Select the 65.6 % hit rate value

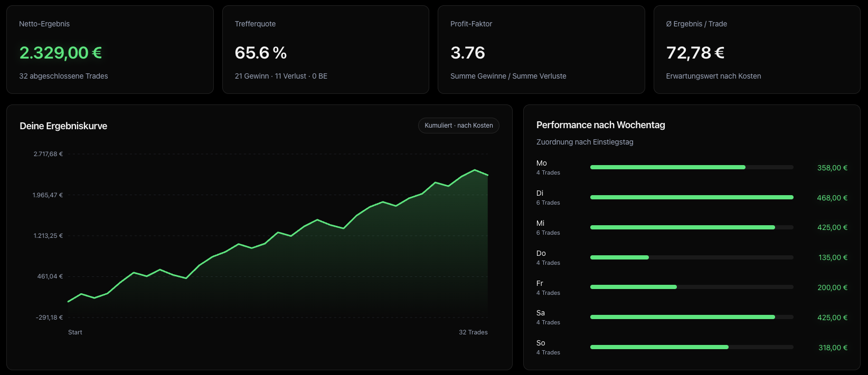pyautogui.click(x=261, y=53)
